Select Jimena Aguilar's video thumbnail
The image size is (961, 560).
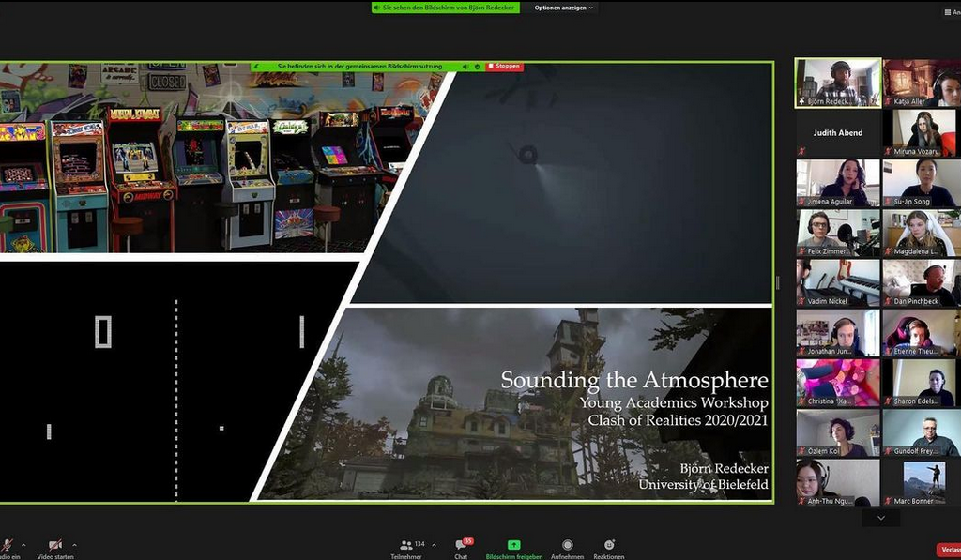[838, 183]
